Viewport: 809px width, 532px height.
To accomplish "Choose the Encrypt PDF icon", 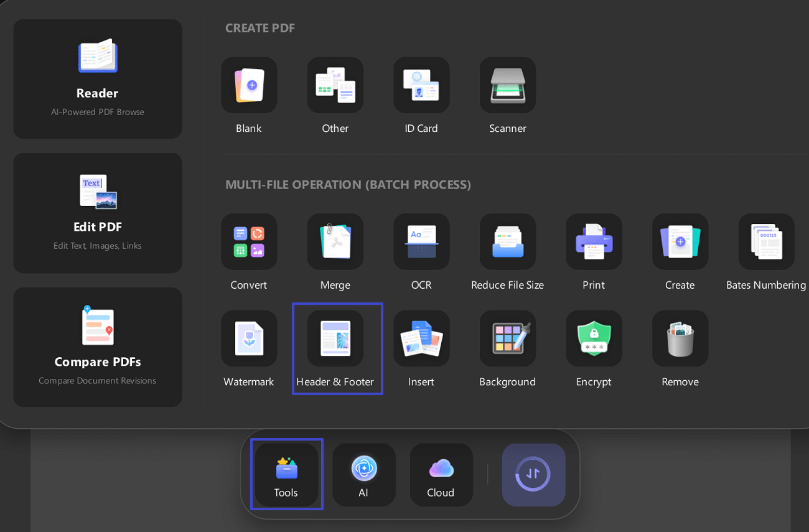I will pyautogui.click(x=594, y=338).
